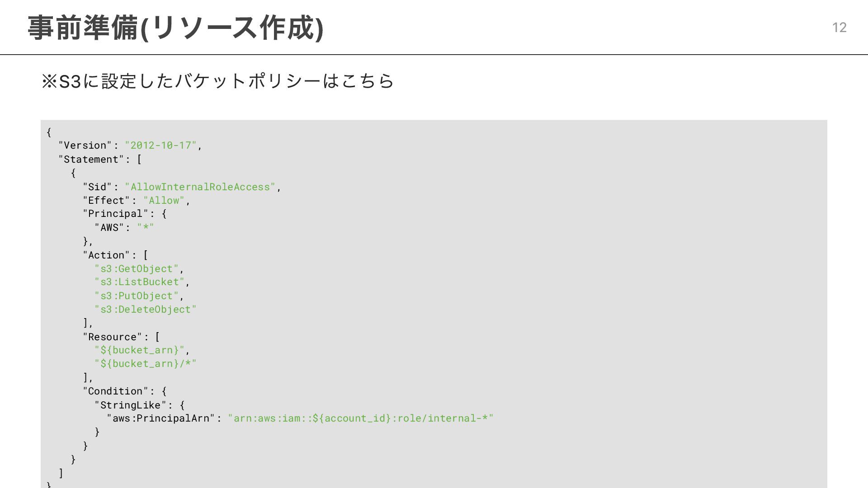The height and width of the screenshot is (488, 868).
Task: Click the "s3:ListBucket" action
Action: click(140, 282)
